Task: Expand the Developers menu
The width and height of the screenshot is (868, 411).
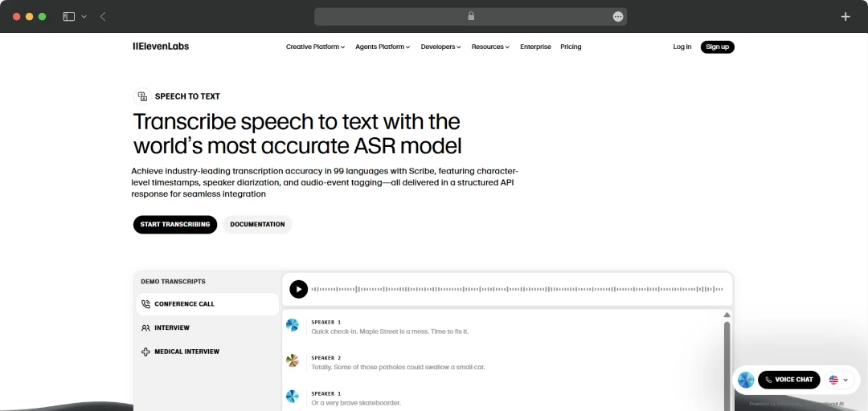Action: [440, 47]
